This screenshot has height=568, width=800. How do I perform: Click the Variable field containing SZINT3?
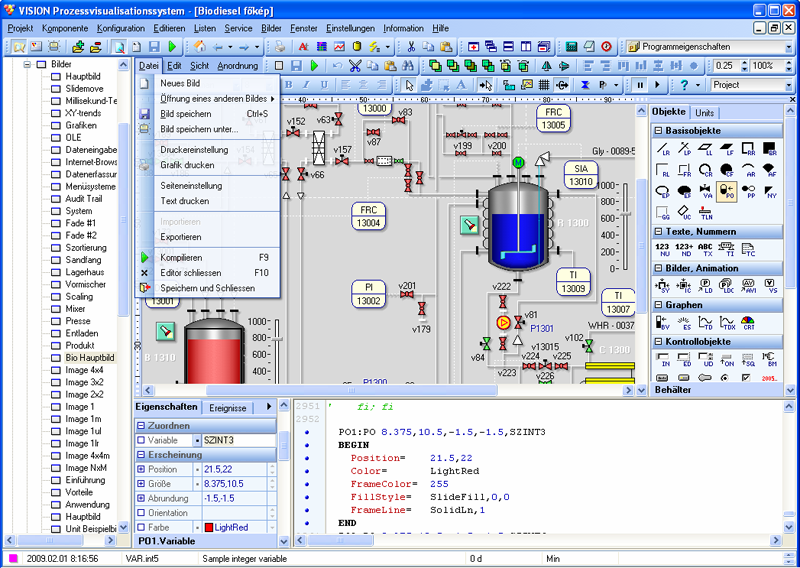pyautogui.click(x=236, y=440)
